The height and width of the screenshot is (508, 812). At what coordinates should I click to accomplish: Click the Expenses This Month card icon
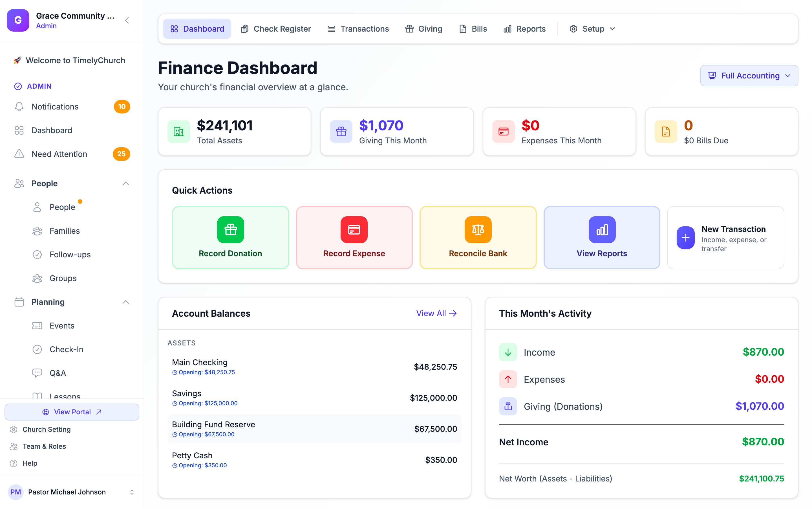pyautogui.click(x=504, y=131)
